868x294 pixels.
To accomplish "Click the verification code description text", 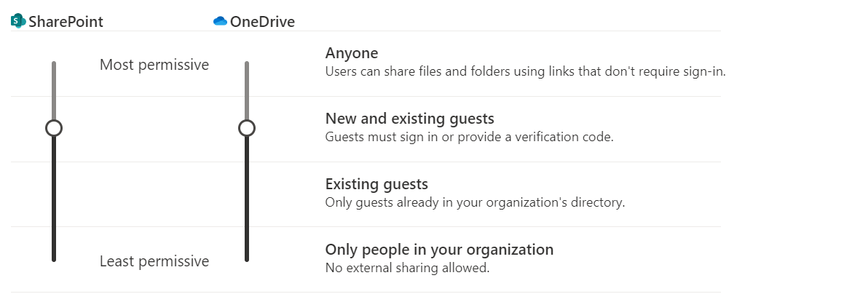I will click(x=470, y=137).
